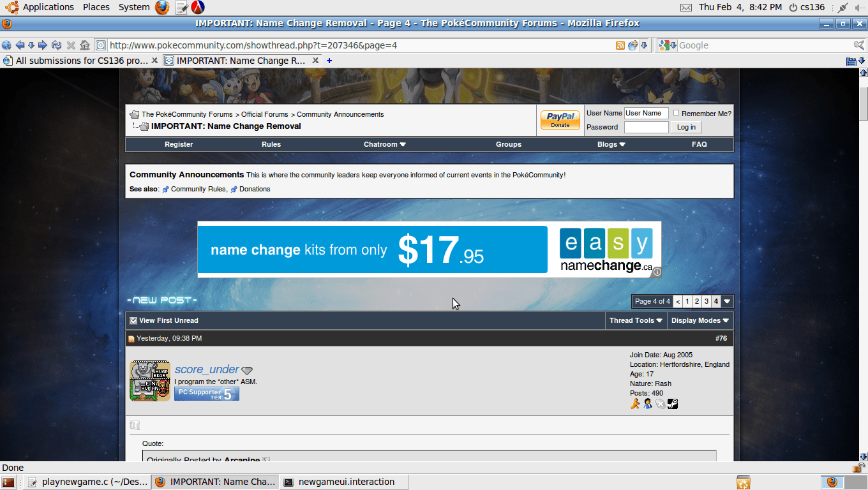Open the FAQ nav link

(700, 144)
